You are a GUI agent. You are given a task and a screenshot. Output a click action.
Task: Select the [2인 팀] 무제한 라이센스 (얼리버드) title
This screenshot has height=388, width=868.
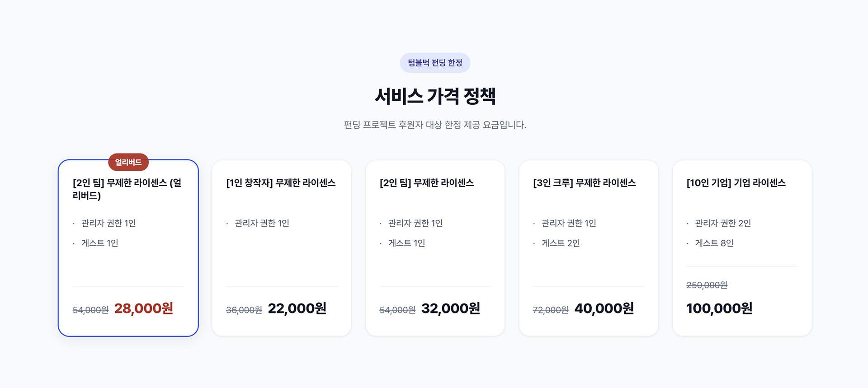pos(127,189)
